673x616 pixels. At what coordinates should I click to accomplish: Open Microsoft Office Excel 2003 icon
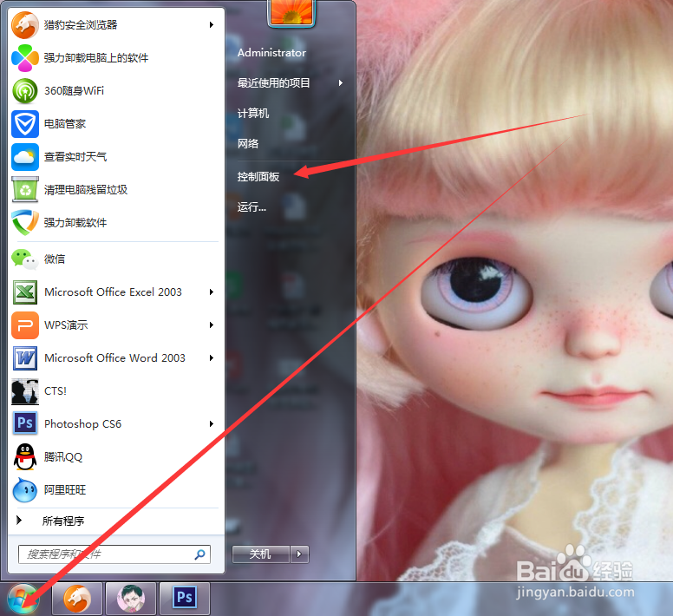coord(25,292)
